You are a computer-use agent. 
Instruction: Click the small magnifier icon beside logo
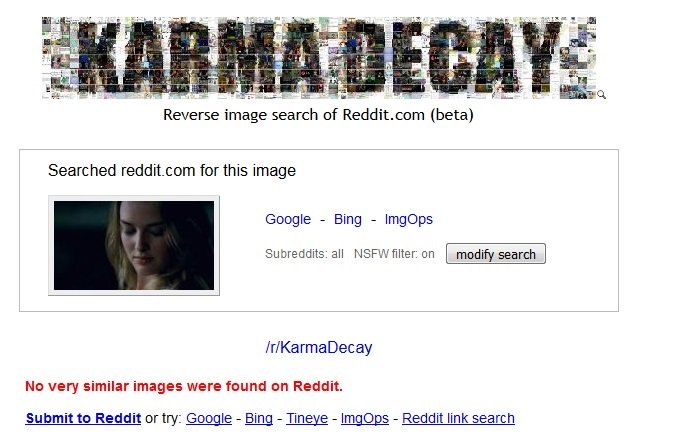[601, 95]
